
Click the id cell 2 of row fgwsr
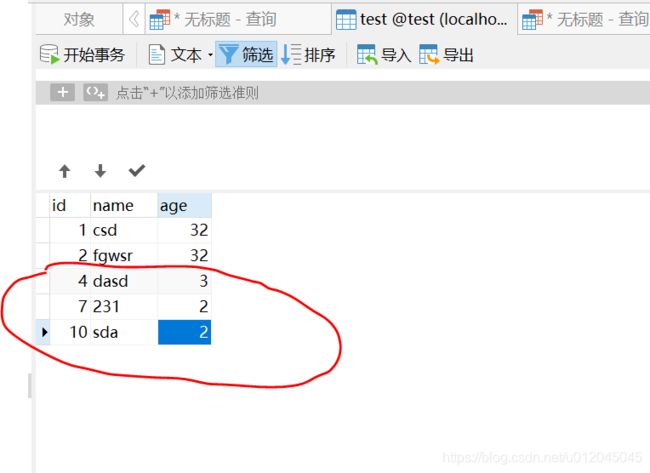(x=70, y=255)
